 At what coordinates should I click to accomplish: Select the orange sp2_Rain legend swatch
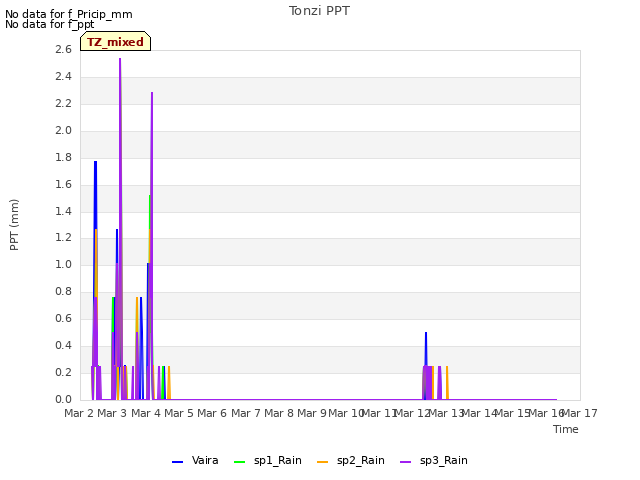pos(322,462)
